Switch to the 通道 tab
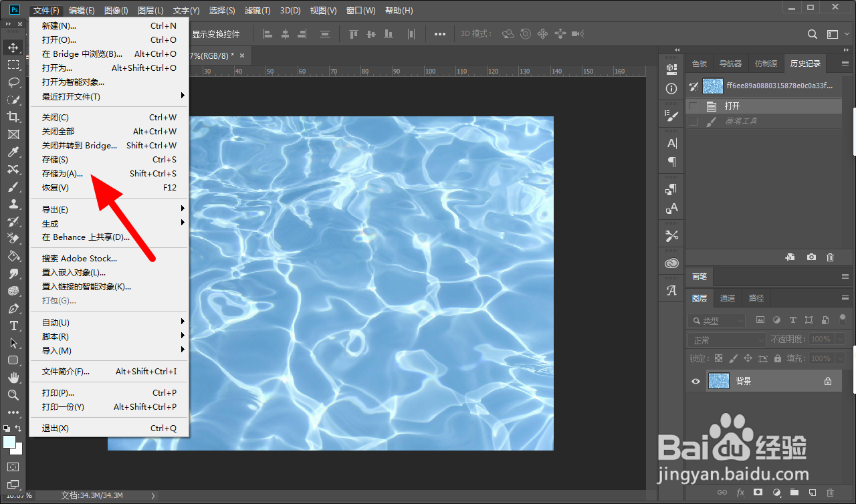856x504 pixels. point(728,298)
